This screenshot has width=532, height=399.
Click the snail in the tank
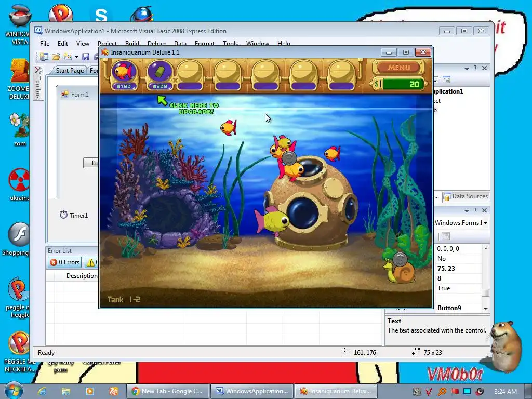coord(400,272)
